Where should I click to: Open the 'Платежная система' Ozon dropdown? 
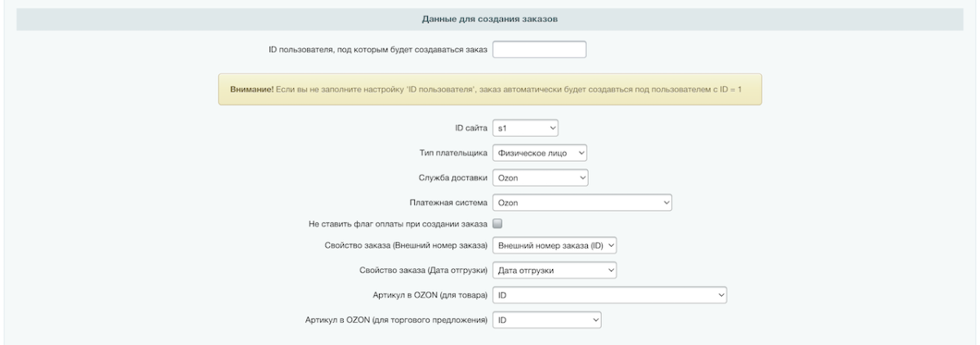582,201
